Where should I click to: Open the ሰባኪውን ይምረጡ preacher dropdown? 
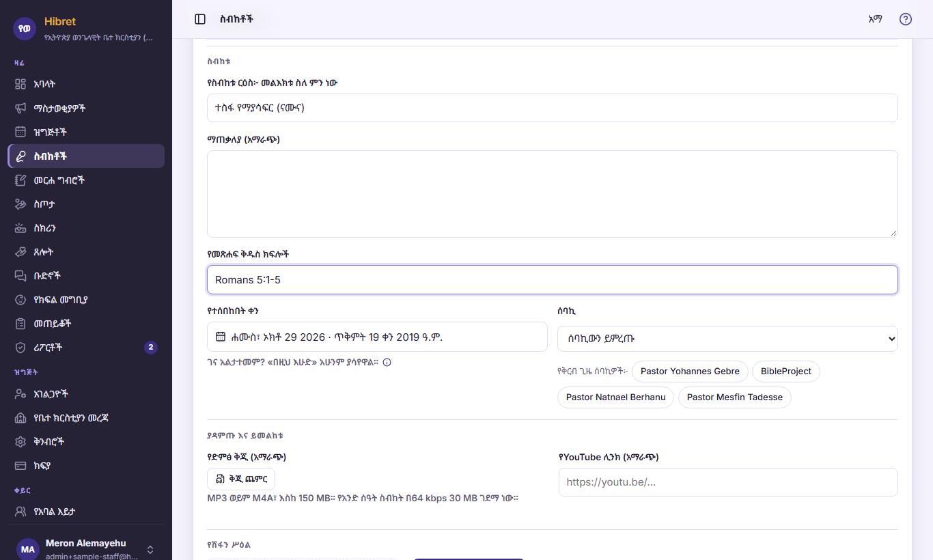(727, 339)
